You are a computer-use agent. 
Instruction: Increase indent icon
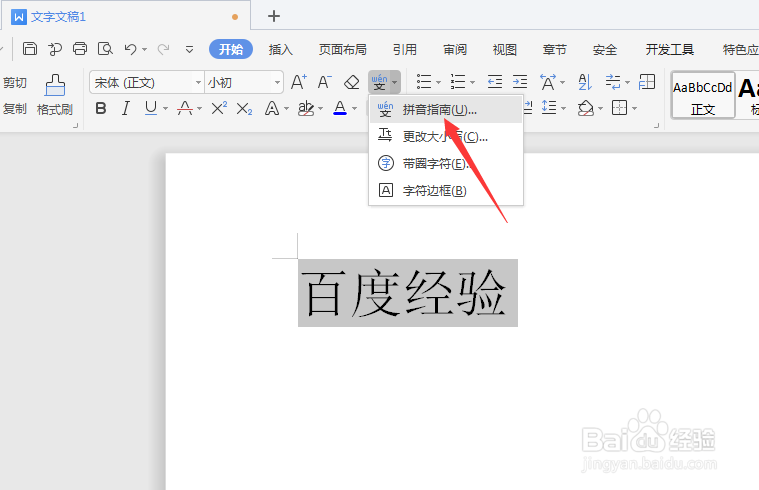[520, 82]
